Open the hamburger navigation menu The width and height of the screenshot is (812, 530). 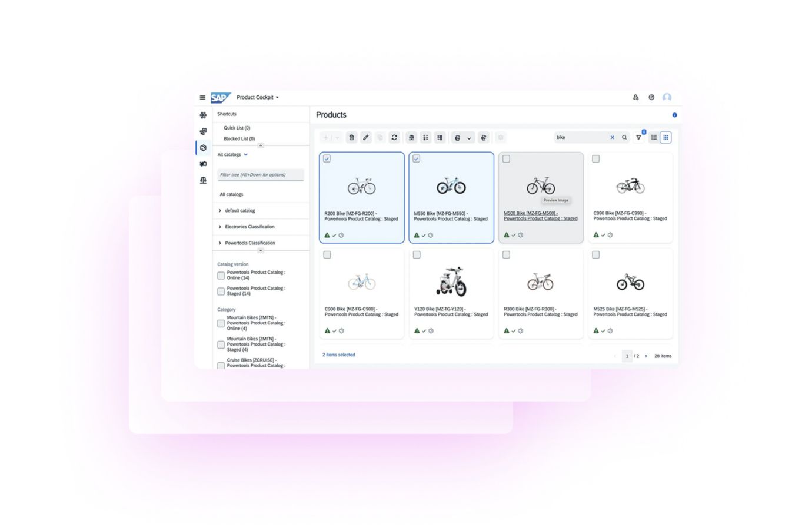[x=202, y=97]
